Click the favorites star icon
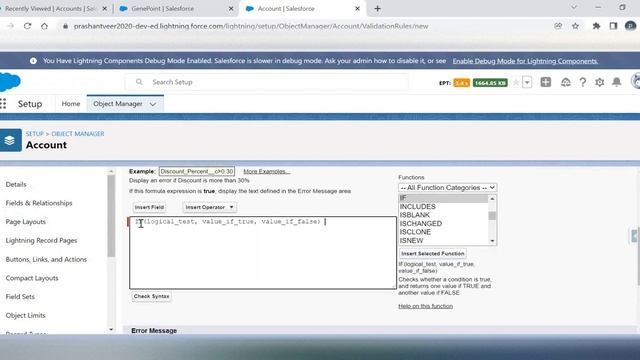This screenshot has width=640, height=360. click(516, 82)
